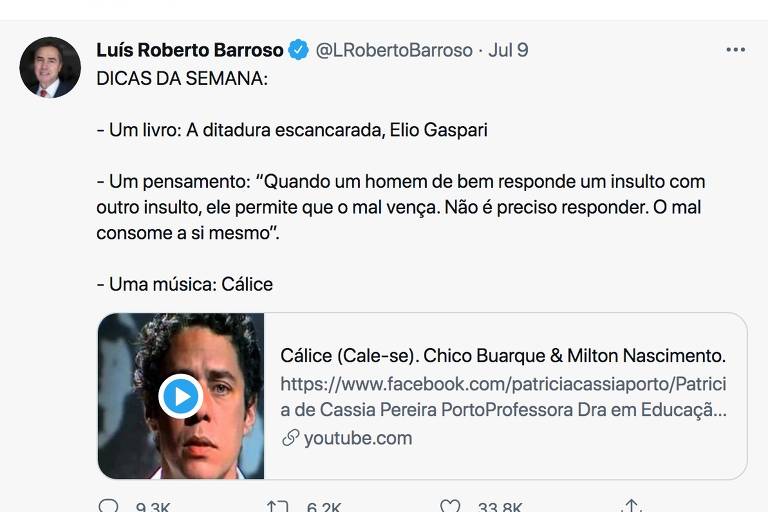The width and height of the screenshot is (768, 512).
Task: Open the tweet's more options menu
Action: pos(735,49)
